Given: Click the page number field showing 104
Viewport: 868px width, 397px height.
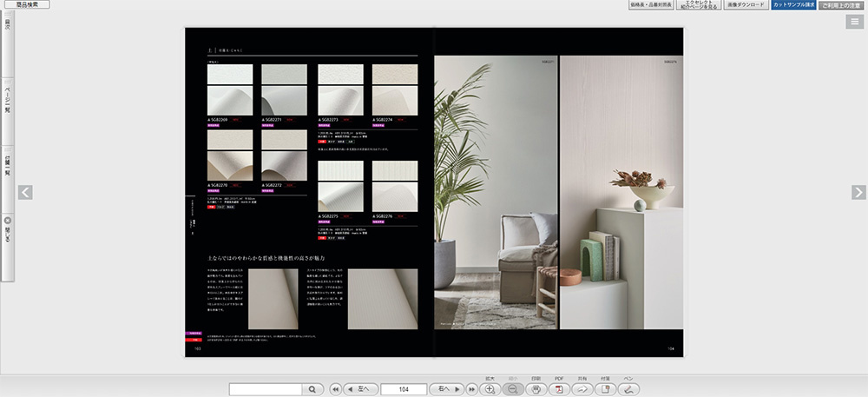Looking at the screenshot, I should coord(404,389).
